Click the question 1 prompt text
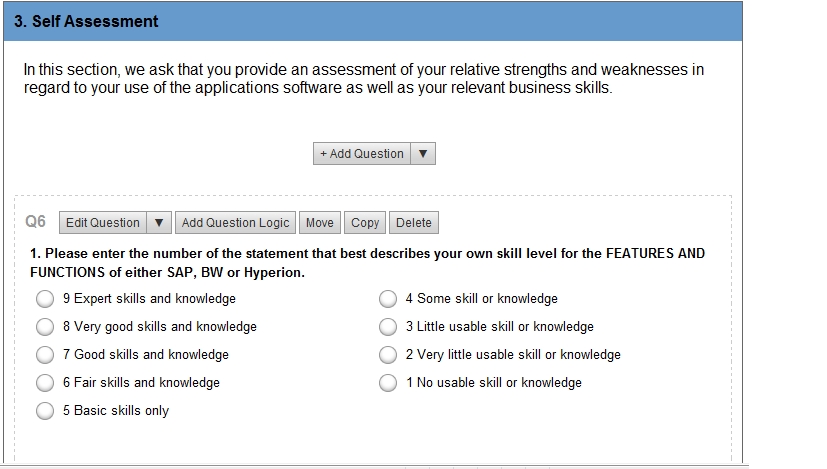 click(367, 263)
